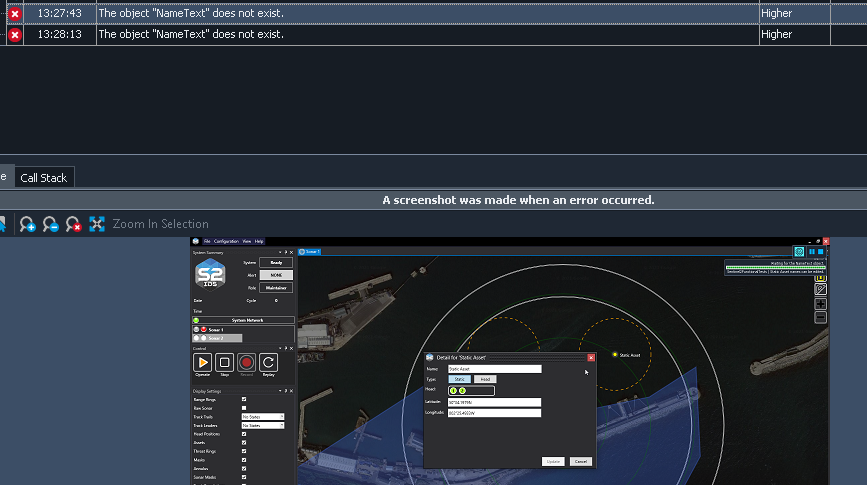Click the reset zoom magnifier icon
The width and height of the screenshot is (867, 485).
coord(73,225)
